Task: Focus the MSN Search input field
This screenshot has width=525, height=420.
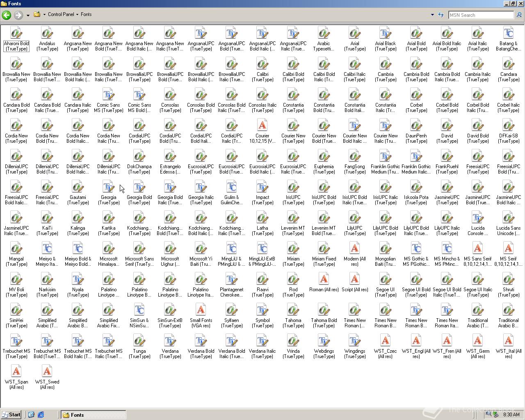Action: pyautogui.click(x=481, y=15)
